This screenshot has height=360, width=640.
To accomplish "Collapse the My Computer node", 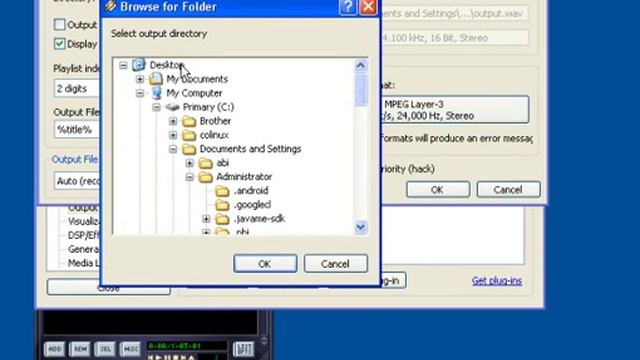I will click(x=140, y=93).
